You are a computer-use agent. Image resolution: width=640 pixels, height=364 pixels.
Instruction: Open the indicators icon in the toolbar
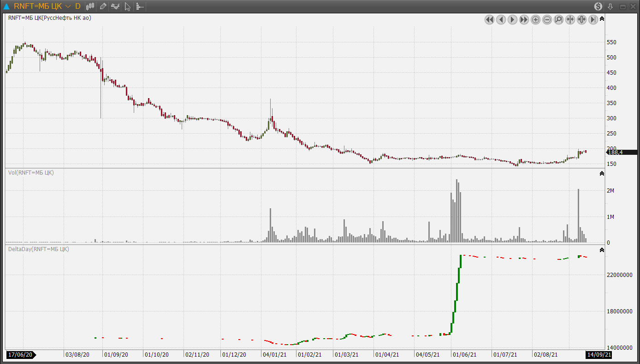pos(115,6)
